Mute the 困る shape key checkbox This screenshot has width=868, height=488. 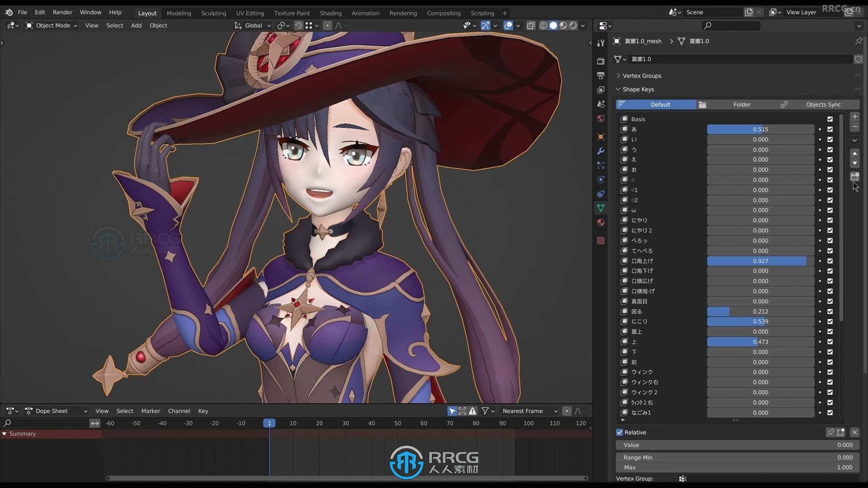tap(830, 312)
